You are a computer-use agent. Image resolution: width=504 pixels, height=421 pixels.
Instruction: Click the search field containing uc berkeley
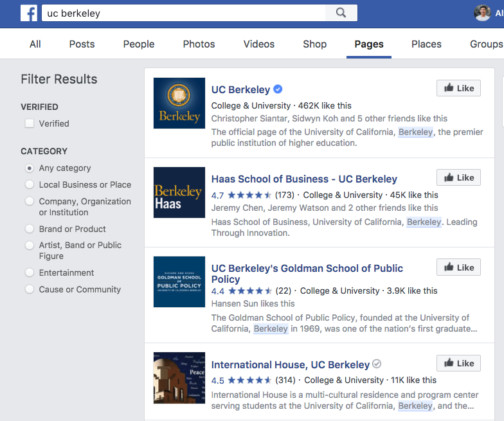[184, 13]
